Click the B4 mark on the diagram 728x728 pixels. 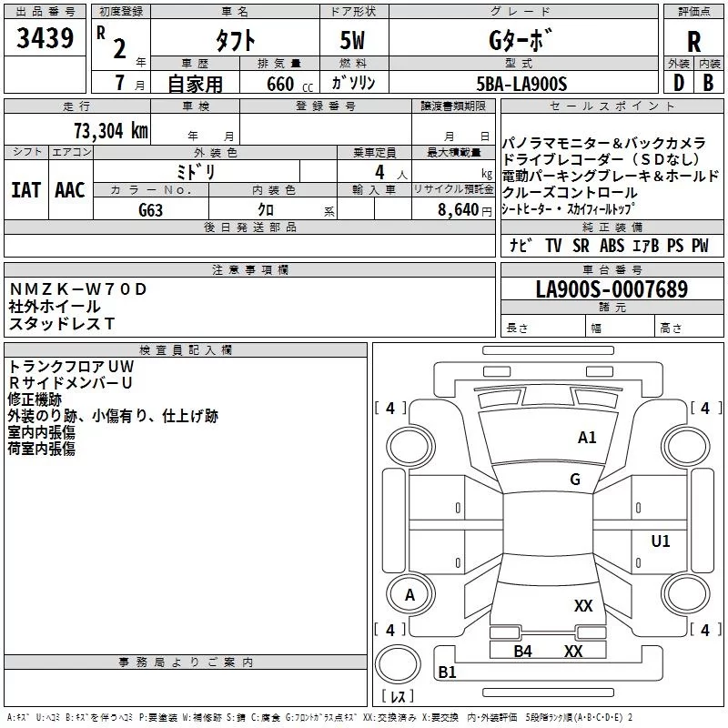click(522, 651)
